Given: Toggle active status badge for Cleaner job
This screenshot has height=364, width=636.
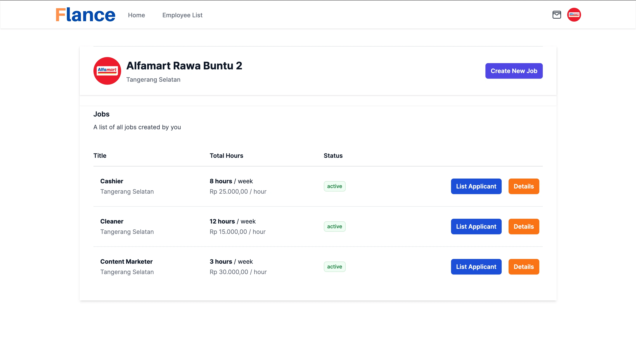Looking at the screenshot, I should [x=334, y=226].
